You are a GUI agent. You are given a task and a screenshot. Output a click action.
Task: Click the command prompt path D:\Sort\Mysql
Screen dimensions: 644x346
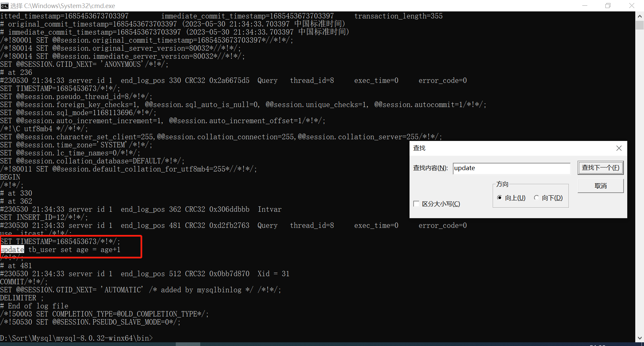click(76, 338)
